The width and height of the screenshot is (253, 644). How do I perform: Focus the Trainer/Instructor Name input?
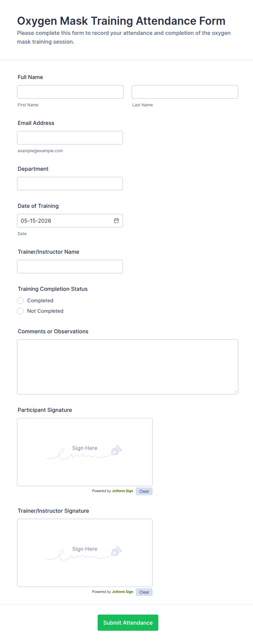click(70, 267)
